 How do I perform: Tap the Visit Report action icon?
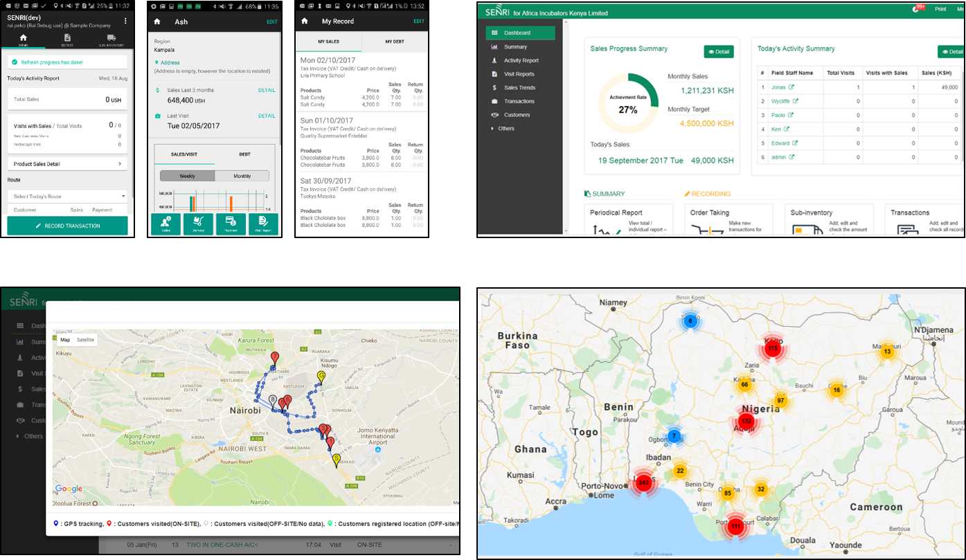pyautogui.click(x=263, y=224)
